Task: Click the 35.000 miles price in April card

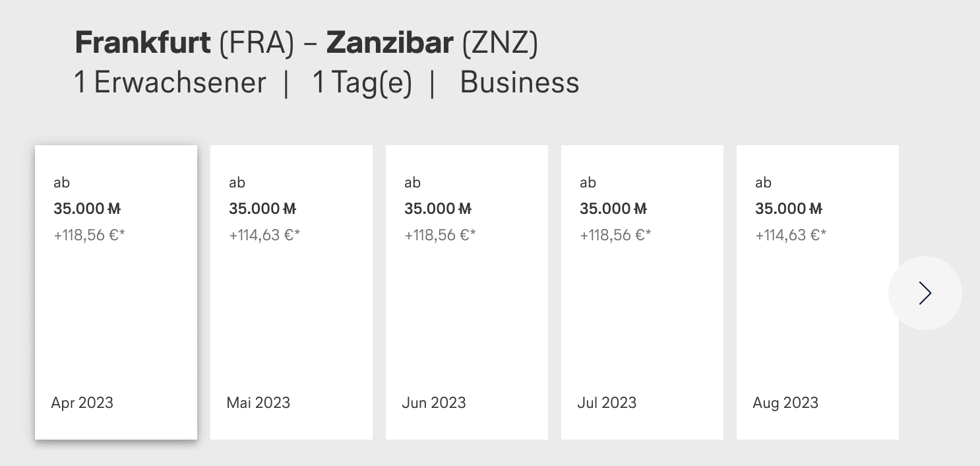Action: click(x=87, y=209)
